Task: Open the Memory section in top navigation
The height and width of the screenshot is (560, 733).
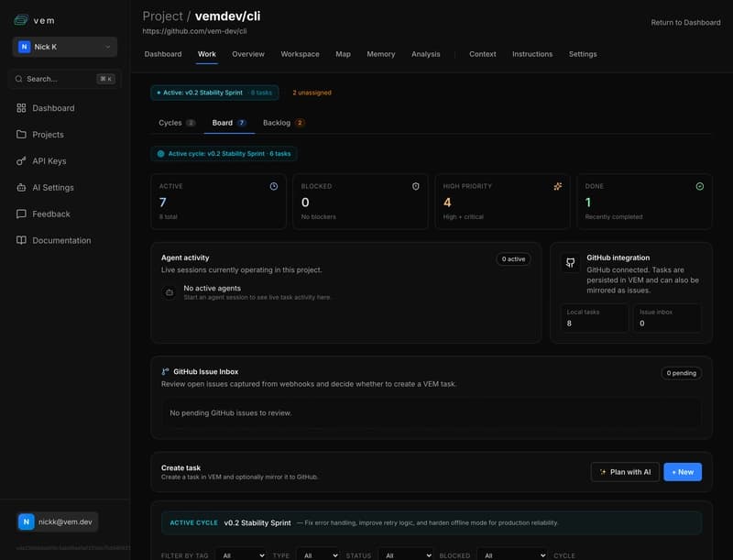Action: [380, 54]
